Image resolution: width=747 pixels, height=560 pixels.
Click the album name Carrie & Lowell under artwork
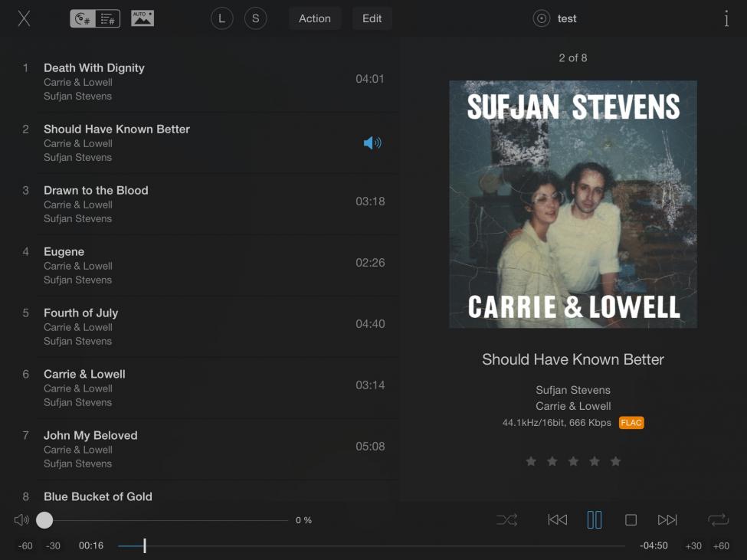pos(573,406)
